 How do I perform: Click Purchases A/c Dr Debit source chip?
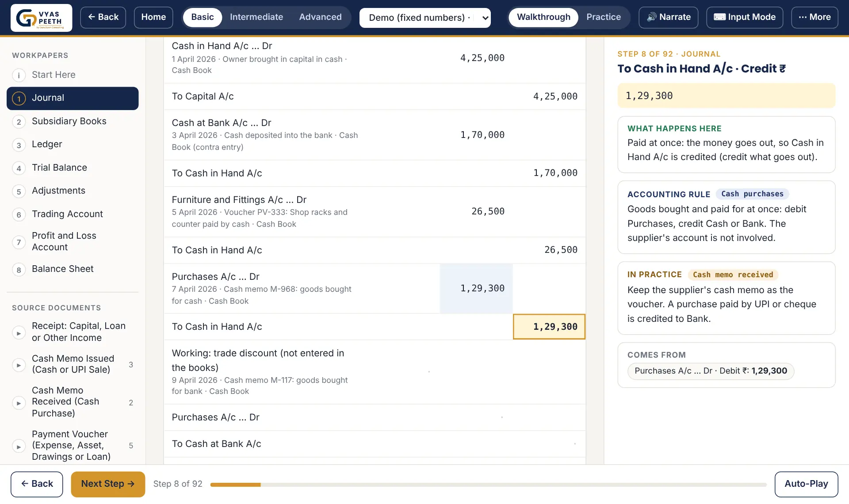pyautogui.click(x=711, y=371)
